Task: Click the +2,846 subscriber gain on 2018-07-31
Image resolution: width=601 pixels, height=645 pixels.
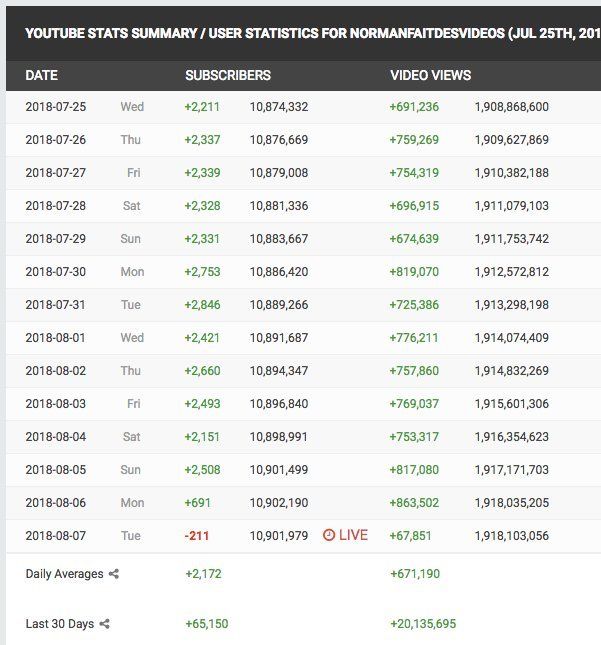Action: click(202, 305)
